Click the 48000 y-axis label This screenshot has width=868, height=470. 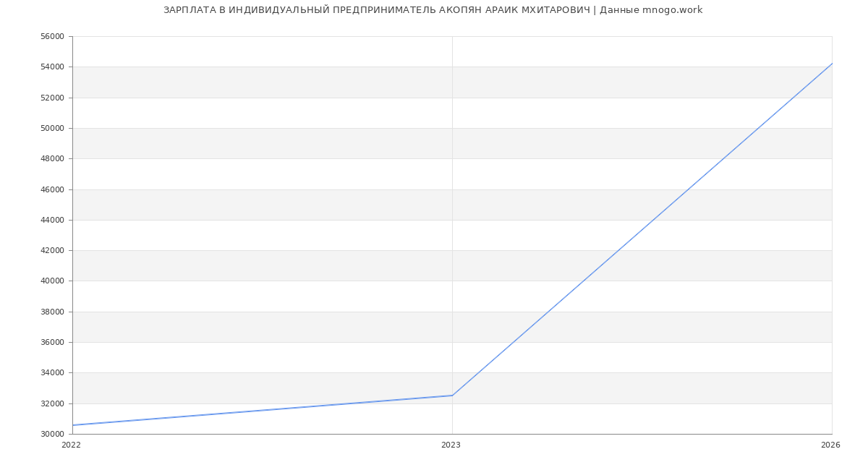[x=54, y=159]
